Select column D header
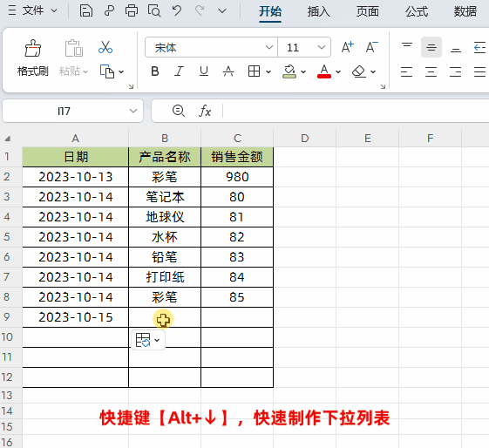 (x=305, y=138)
